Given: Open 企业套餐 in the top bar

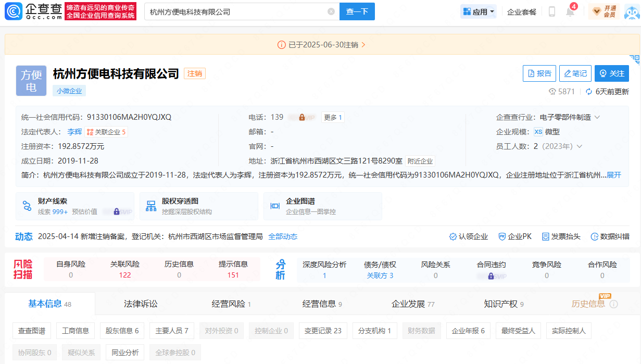Looking at the screenshot, I should tap(522, 11).
